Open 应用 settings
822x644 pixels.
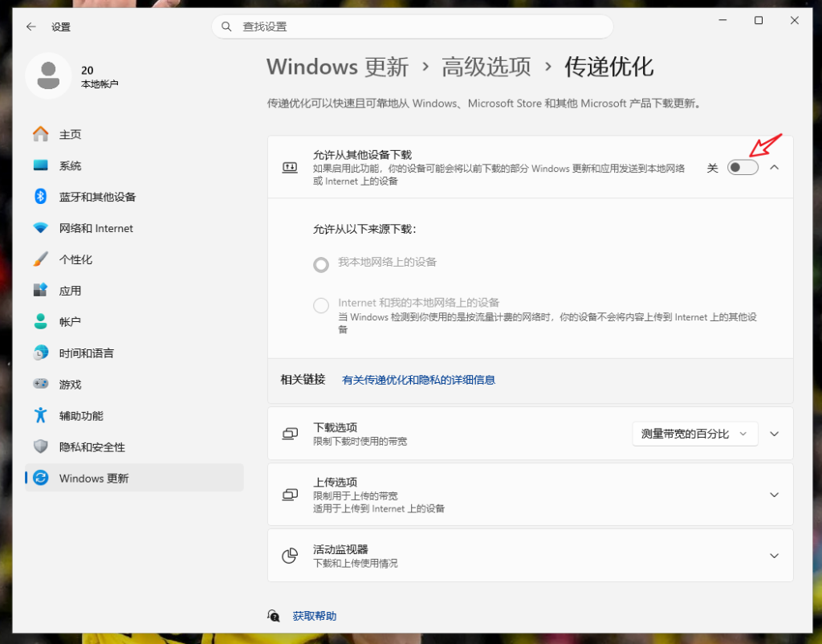134,290
